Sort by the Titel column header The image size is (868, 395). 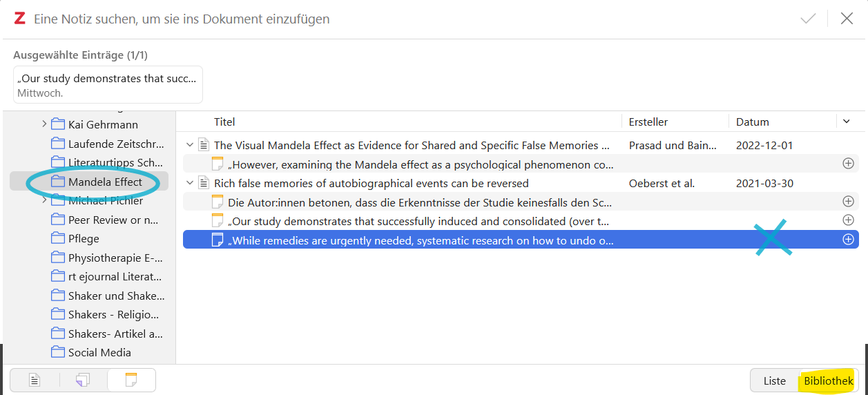(x=224, y=122)
